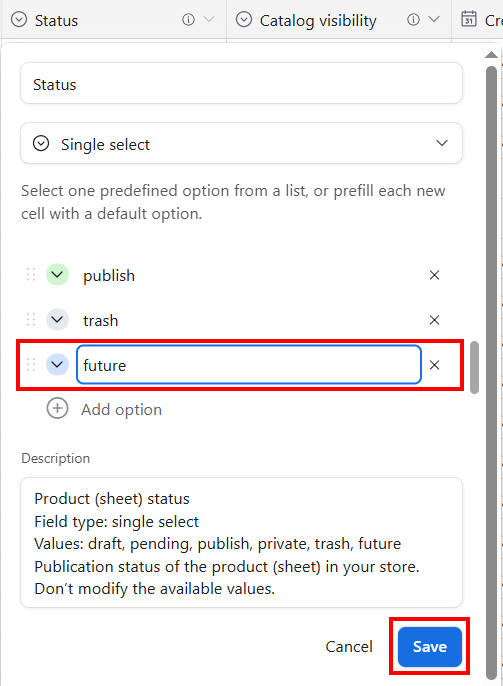The height and width of the screenshot is (686, 503).
Task: Click the Save button
Action: (430, 647)
